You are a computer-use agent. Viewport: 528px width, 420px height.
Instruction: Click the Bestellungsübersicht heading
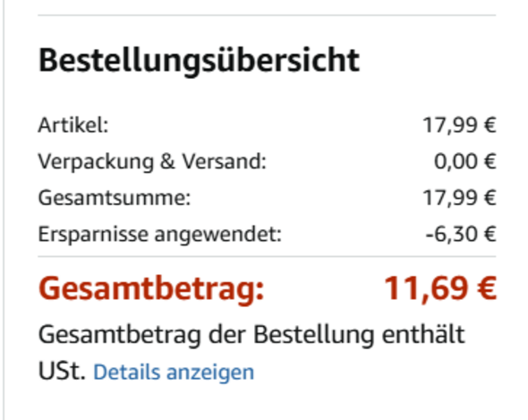click(x=199, y=61)
